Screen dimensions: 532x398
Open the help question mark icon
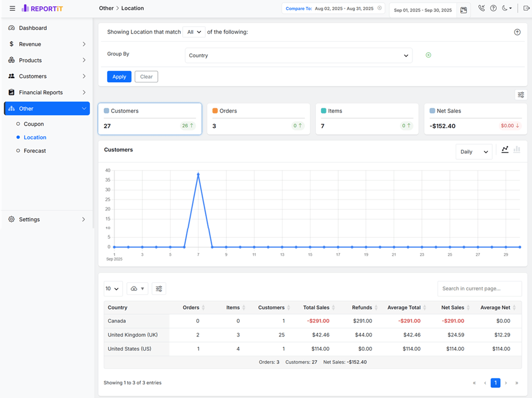pos(493,8)
